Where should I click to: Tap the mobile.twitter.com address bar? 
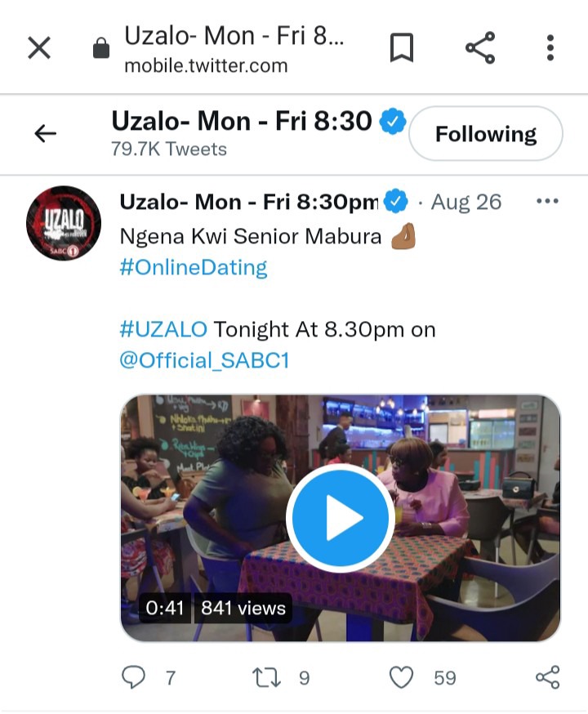tap(233, 49)
